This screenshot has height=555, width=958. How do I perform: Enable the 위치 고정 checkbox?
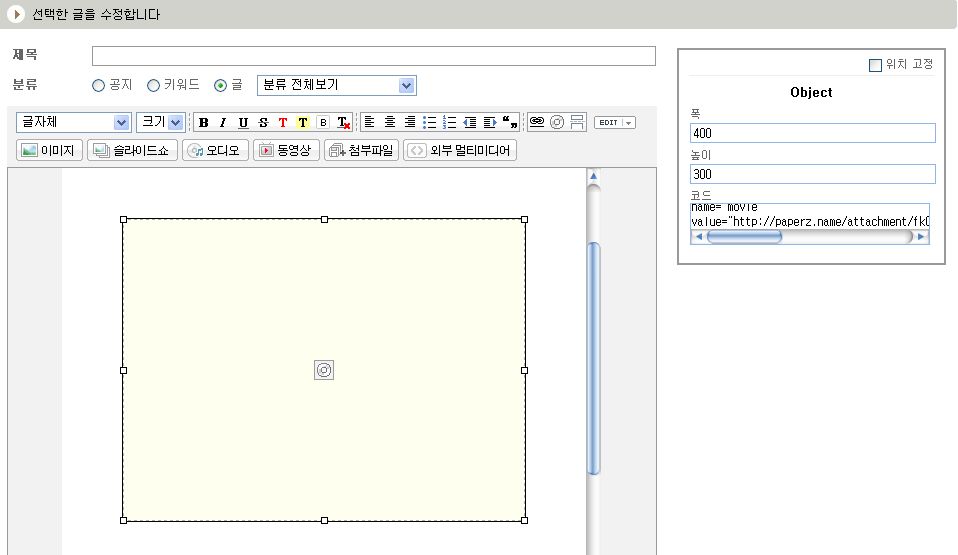[x=876, y=65]
